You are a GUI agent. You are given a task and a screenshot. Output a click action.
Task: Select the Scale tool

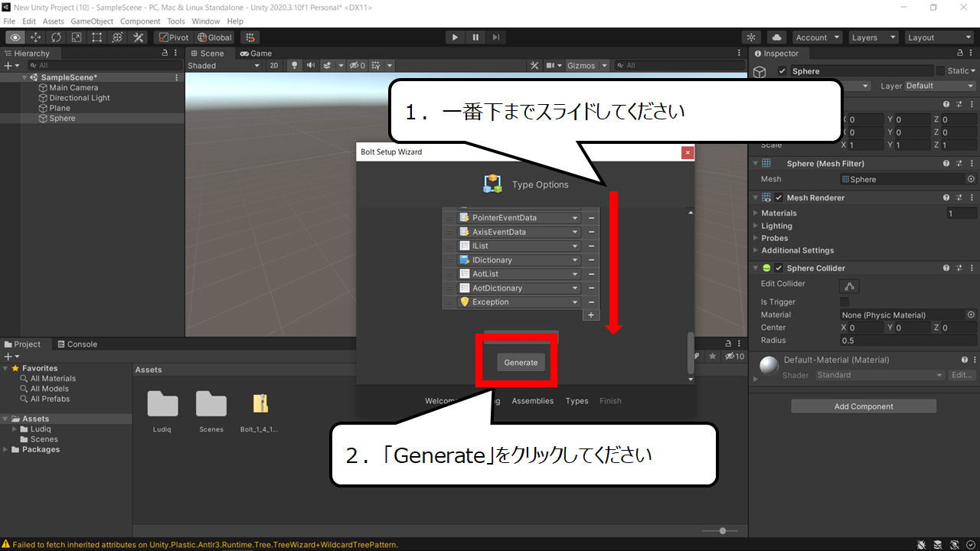[x=77, y=37]
